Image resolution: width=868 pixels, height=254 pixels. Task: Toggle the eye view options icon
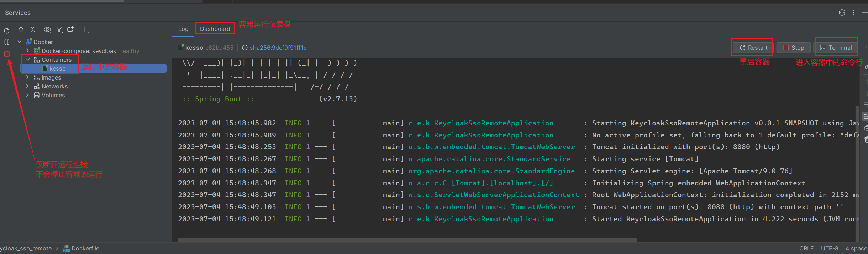point(47,30)
